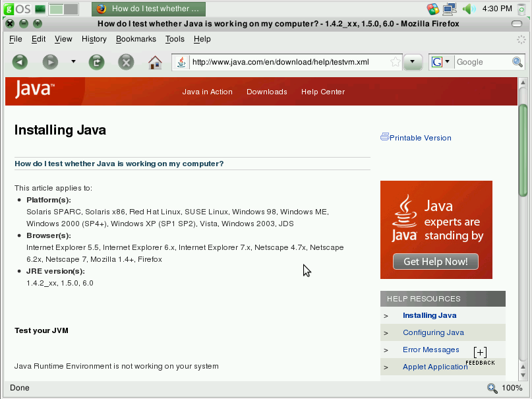The width and height of the screenshot is (532, 399).
Task: Open the gOS main menu logo
Action: (x=17, y=9)
